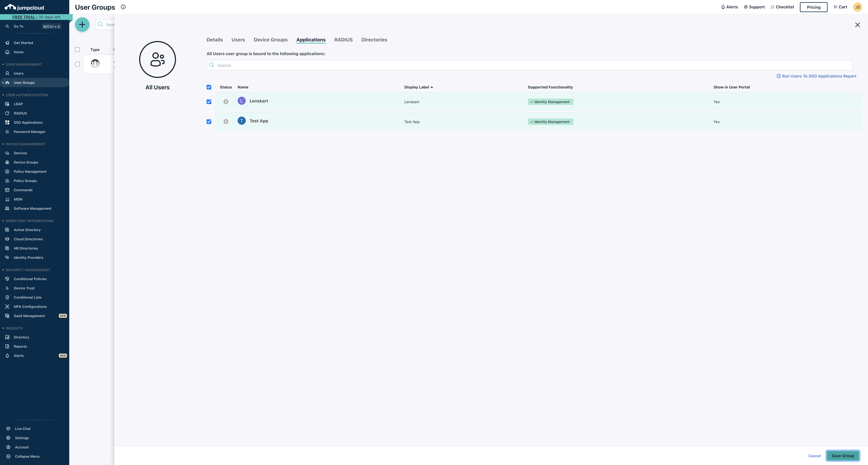Open the Cart in header
Screen dimensions: 868x465
click(x=840, y=7)
